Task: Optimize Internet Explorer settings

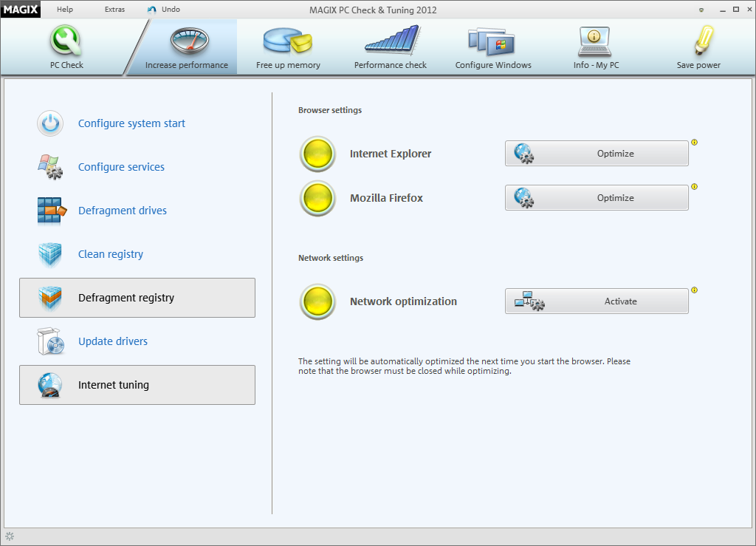Action: pyautogui.click(x=597, y=154)
